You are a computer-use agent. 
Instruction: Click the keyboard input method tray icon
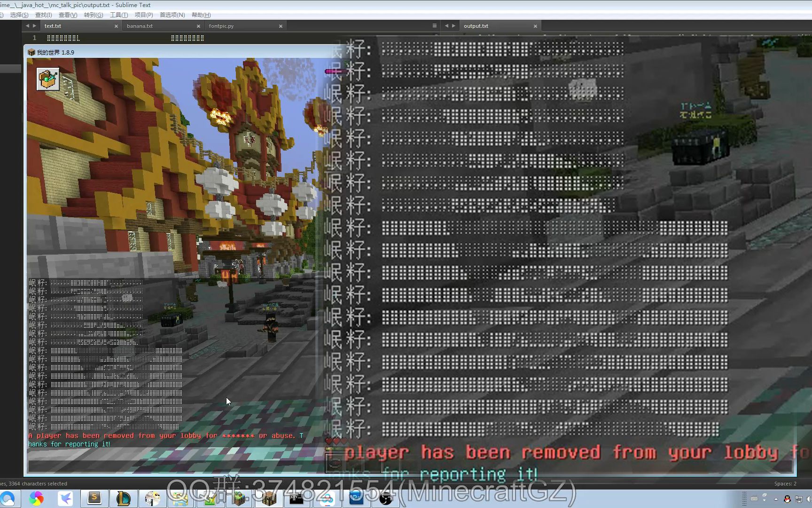click(x=754, y=499)
